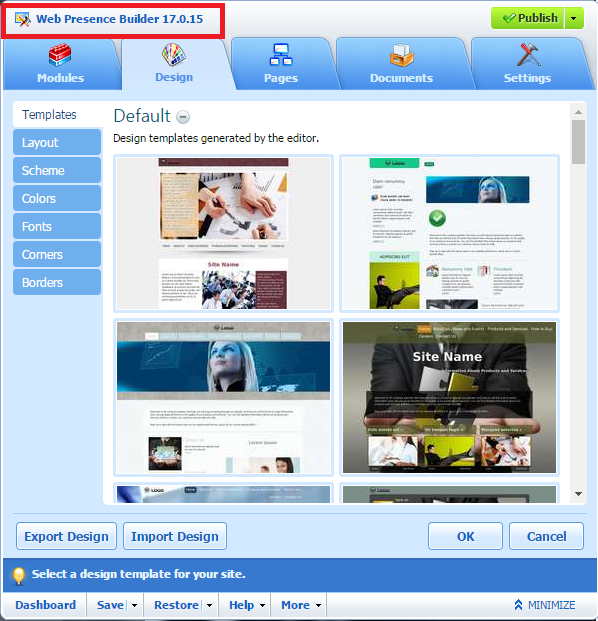Click the Modules red bricks icon

click(60, 55)
